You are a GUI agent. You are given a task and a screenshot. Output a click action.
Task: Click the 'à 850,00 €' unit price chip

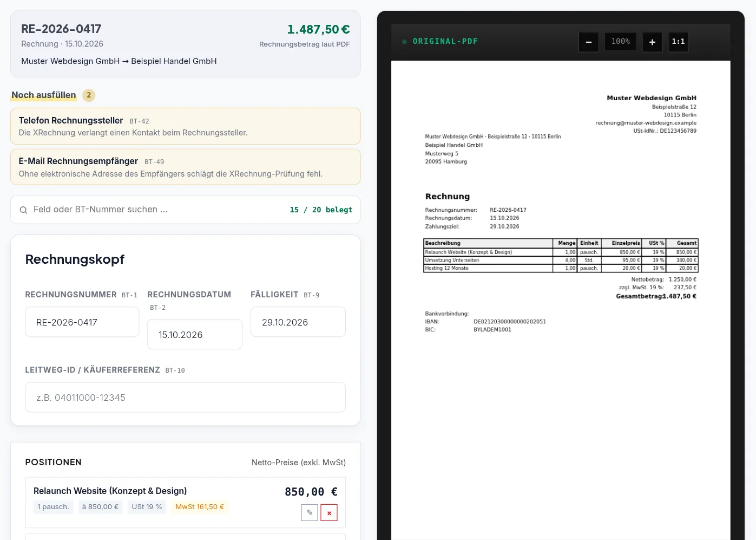coord(100,507)
